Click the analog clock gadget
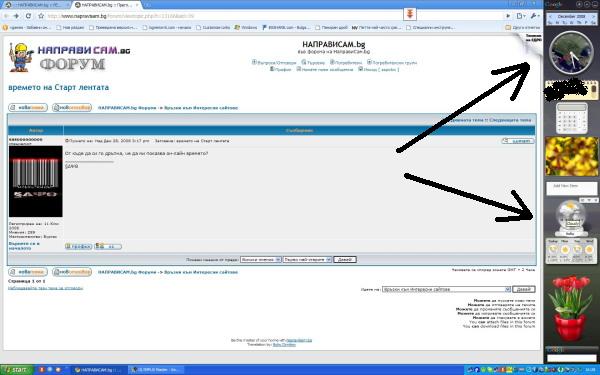The image size is (600, 375). (572, 53)
